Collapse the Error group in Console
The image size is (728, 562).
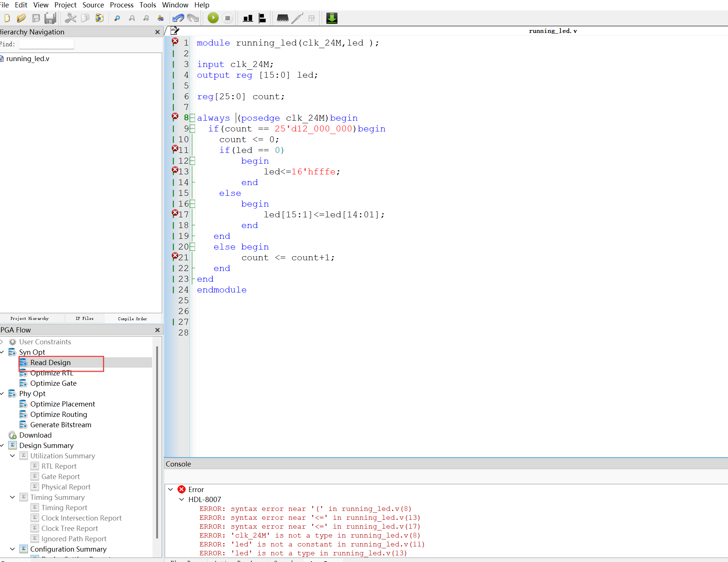[x=171, y=489]
